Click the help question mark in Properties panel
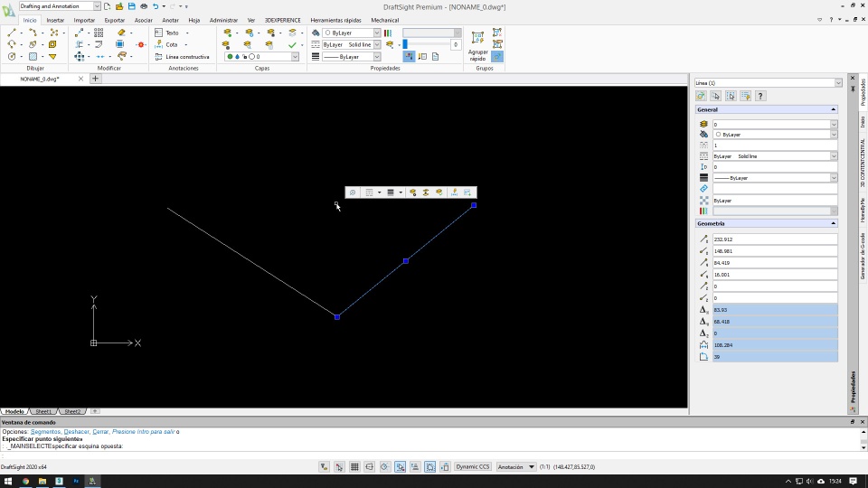 [760, 96]
